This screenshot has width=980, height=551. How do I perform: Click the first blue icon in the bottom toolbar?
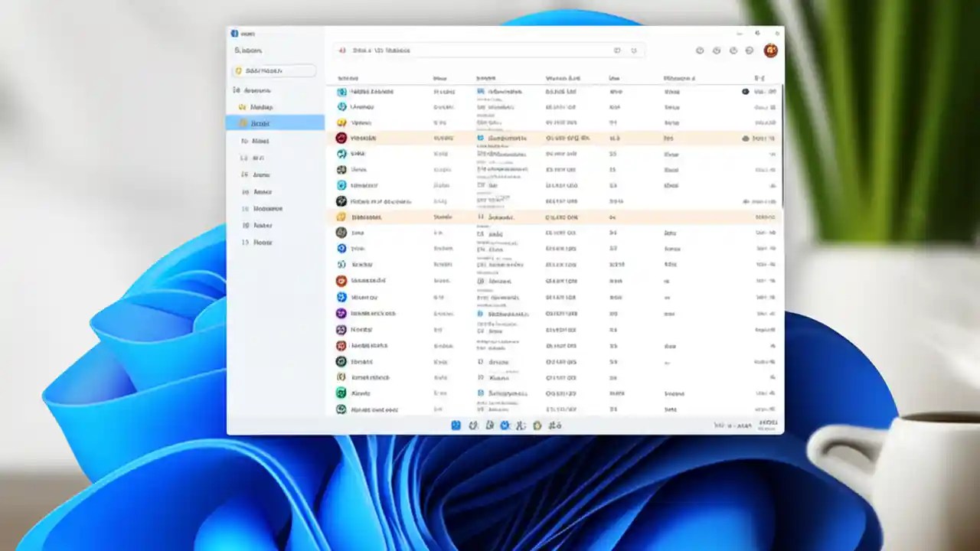[x=456, y=425]
